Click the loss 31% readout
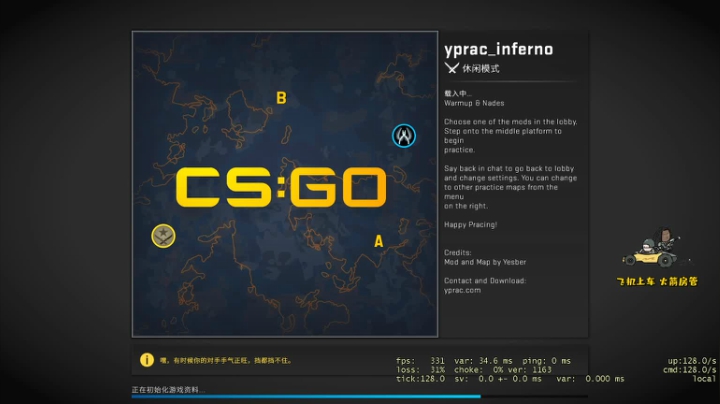Viewport: 720px width, 404px height. click(420, 370)
